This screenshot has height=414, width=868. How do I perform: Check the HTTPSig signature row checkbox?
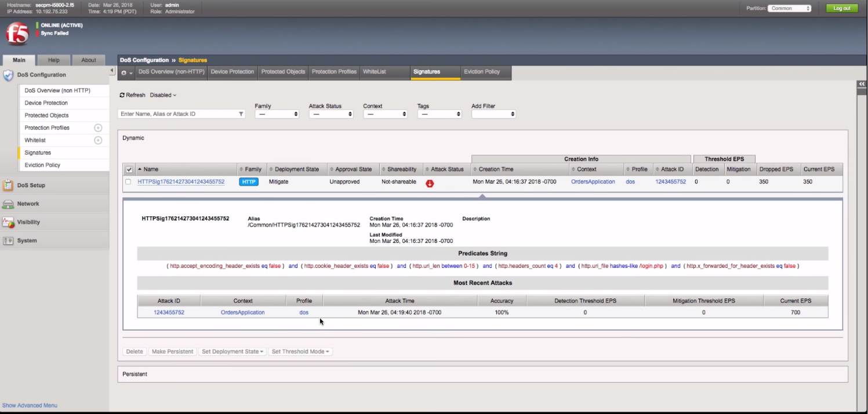128,182
